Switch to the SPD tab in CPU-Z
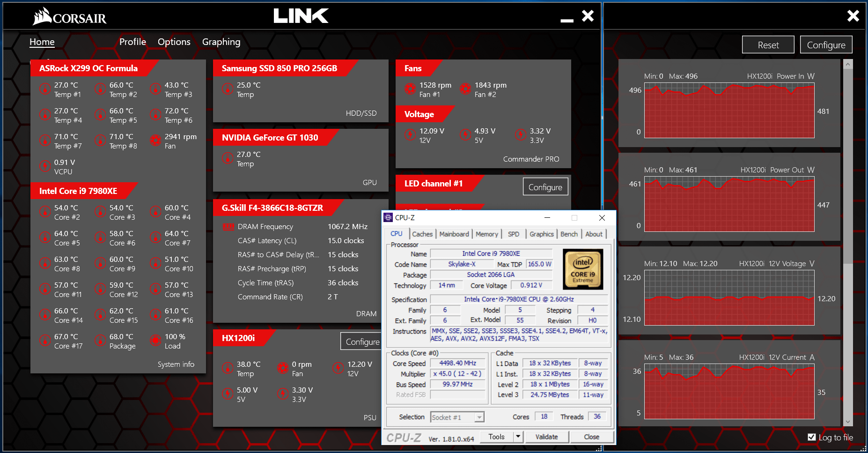 tap(514, 234)
